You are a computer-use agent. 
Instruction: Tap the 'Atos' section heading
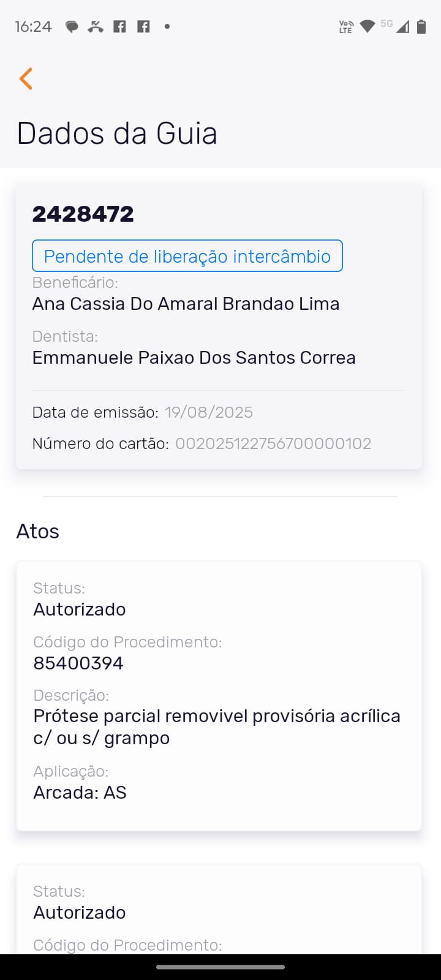[38, 531]
